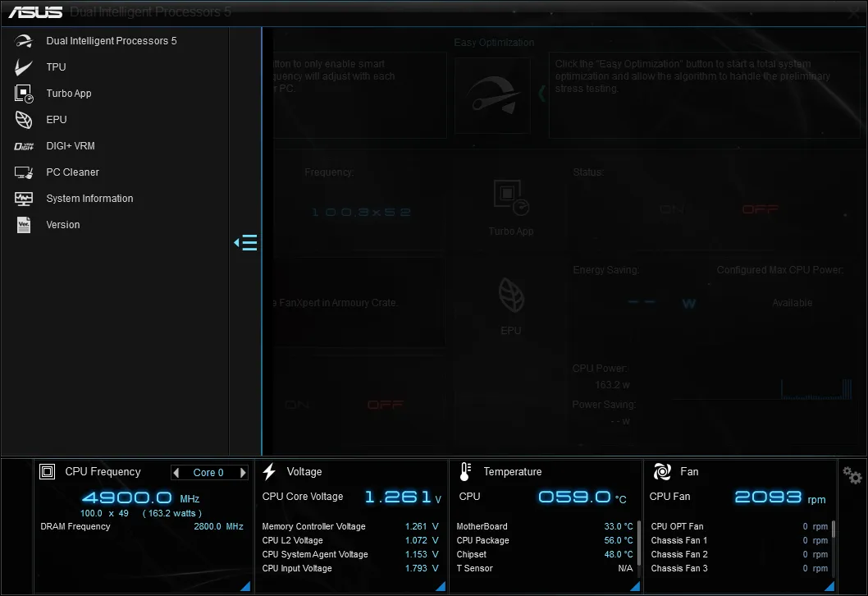The width and height of the screenshot is (868, 596).
Task: Expand the Temperature panel corner triangle
Action: (x=635, y=586)
